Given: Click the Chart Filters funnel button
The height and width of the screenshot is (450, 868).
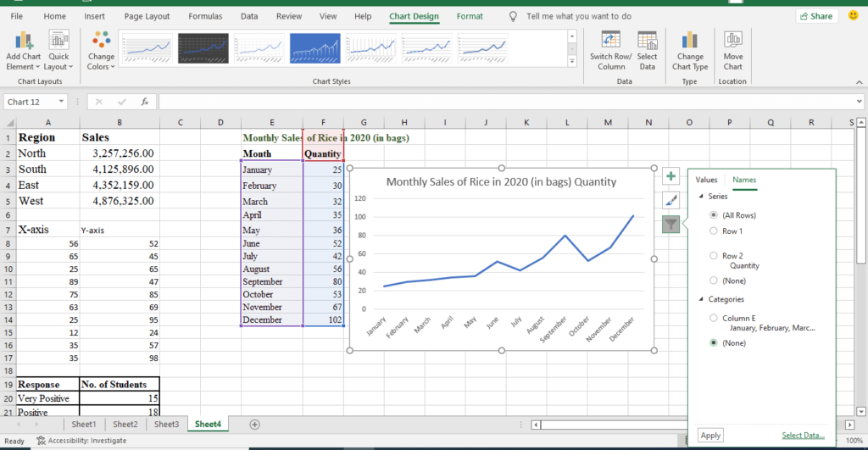Looking at the screenshot, I should click(670, 225).
